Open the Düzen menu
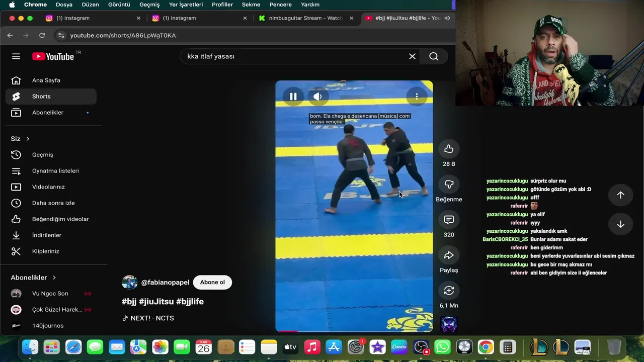 pyautogui.click(x=90, y=5)
